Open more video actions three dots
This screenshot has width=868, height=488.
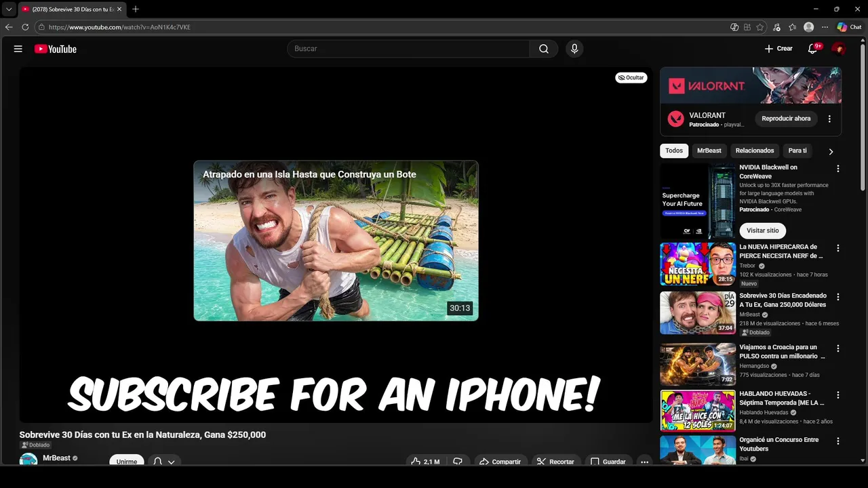pos(644,461)
